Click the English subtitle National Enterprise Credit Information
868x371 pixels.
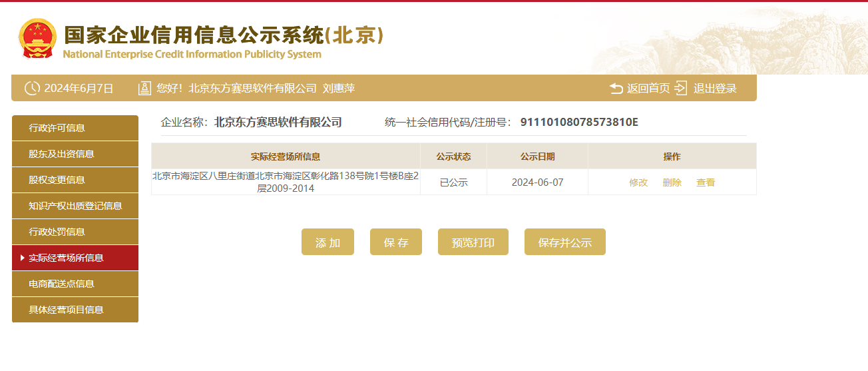[x=192, y=55]
